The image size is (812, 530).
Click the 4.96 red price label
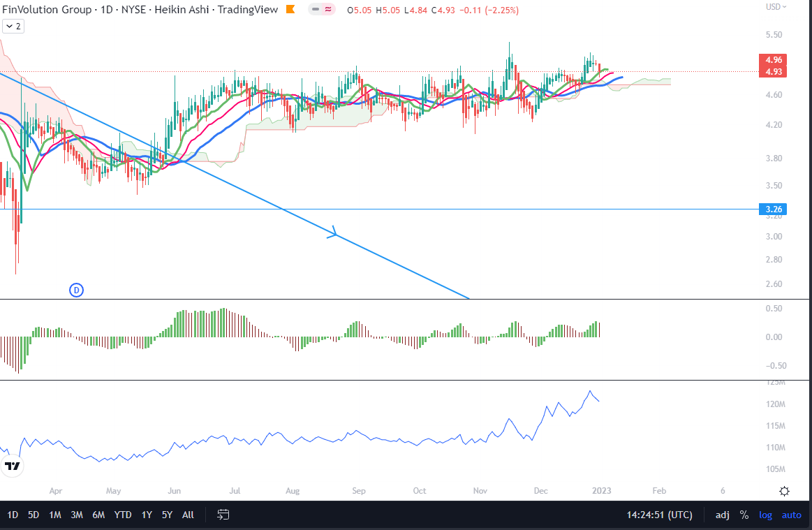[x=773, y=60]
